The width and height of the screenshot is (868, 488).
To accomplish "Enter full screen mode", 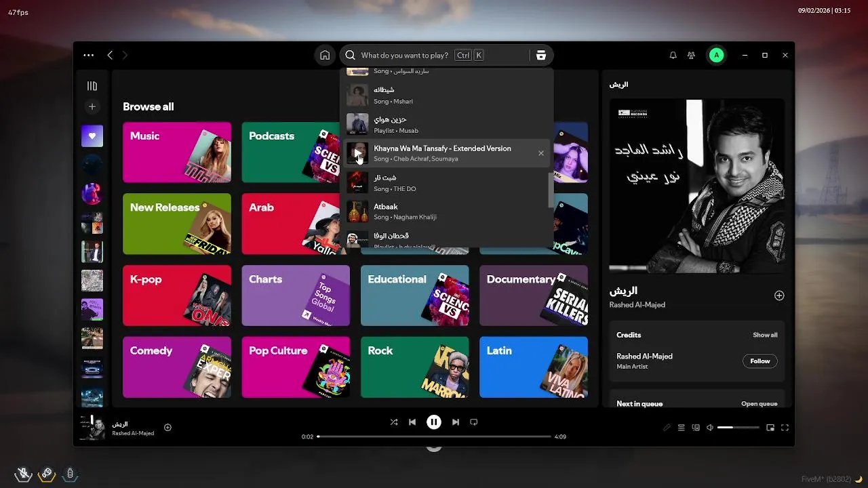I will tap(785, 428).
